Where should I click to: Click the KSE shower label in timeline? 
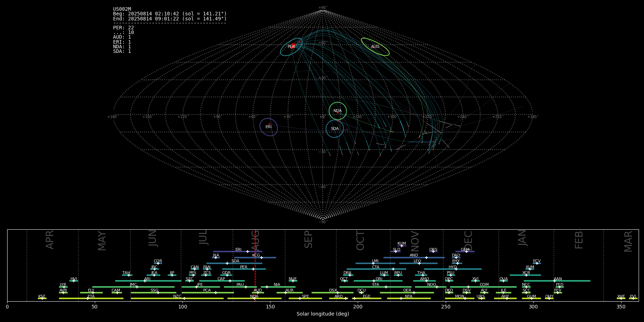(x=42, y=297)
